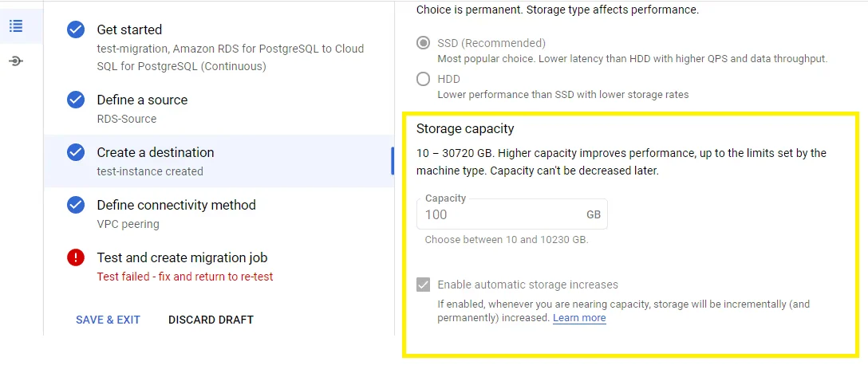The image size is (868, 373).
Task: Click the checkmark icon beside Define a source
Action: click(76, 100)
